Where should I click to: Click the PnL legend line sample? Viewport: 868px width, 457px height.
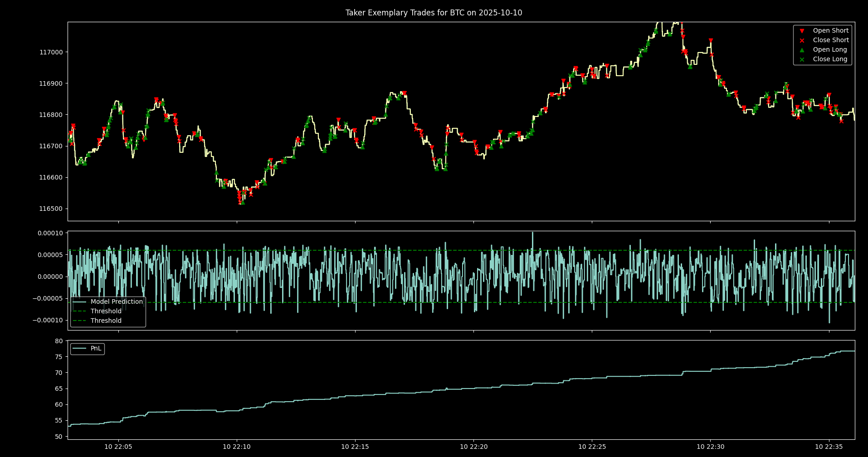pyautogui.click(x=79, y=349)
